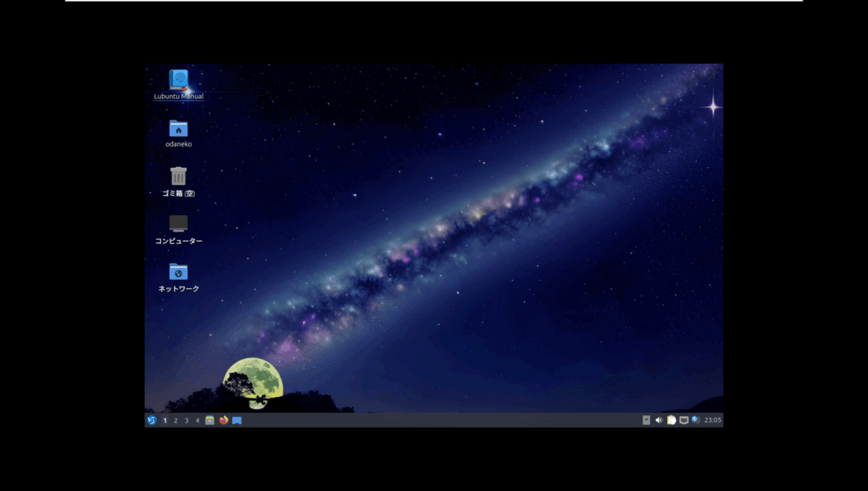Click the コンピューター label text
This screenshot has height=491, width=868.
[x=178, y=241]
